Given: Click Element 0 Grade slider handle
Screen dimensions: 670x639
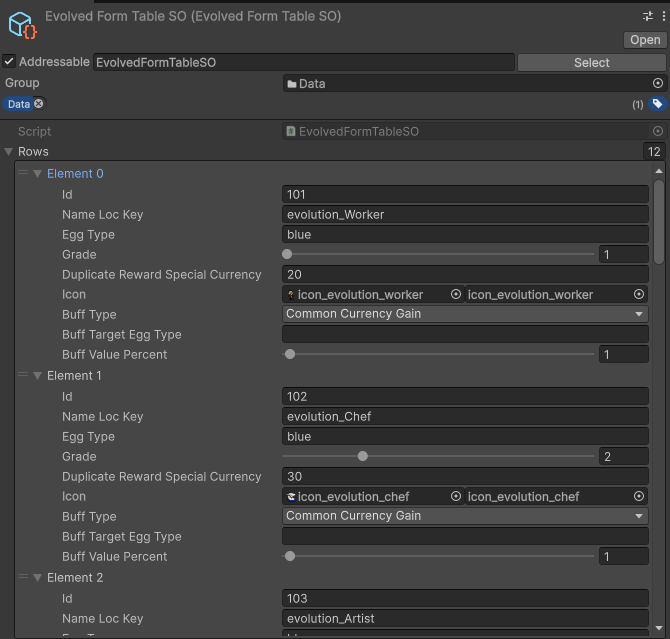Looking at the screenshot, I should tap(287, 254).
